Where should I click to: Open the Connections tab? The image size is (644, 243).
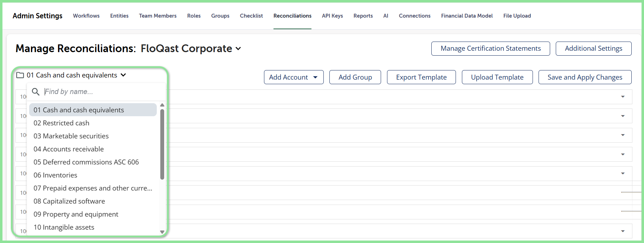[x=414, y=16]
